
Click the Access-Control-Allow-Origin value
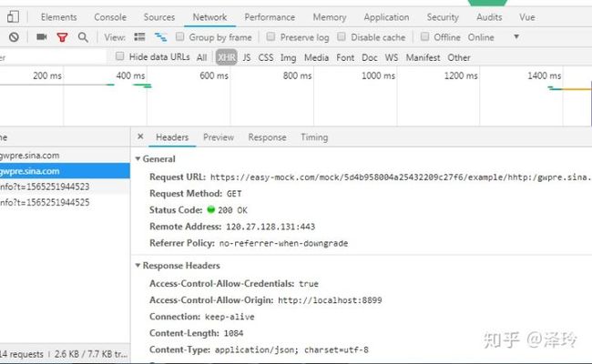click(x=330, y=300)
